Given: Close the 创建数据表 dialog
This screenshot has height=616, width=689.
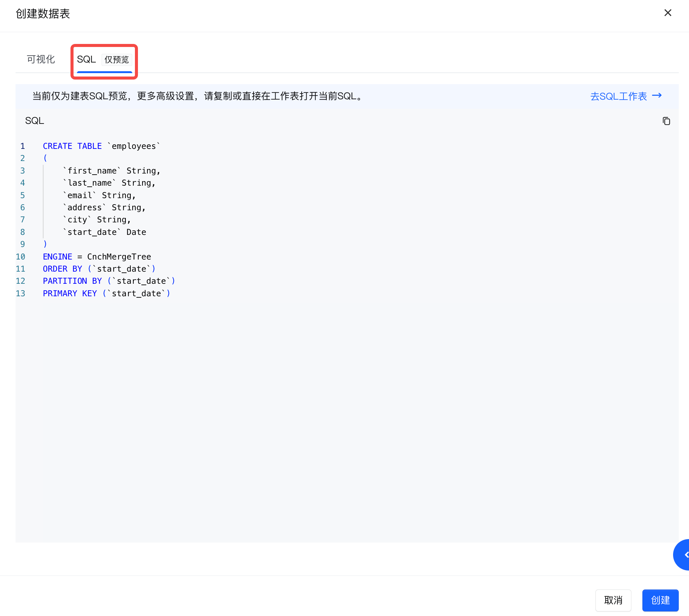Looking at the screenshot, I should [668, 13].
